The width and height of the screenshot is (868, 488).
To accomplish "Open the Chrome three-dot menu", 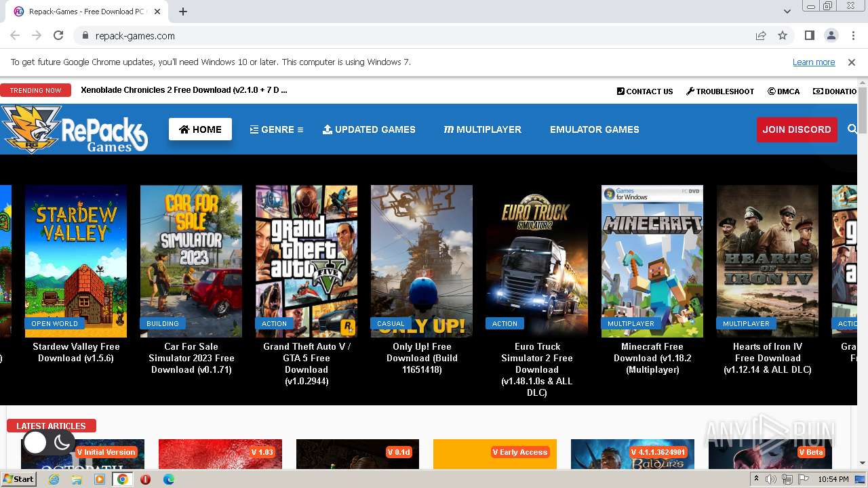I will click(x=852, y=36).
